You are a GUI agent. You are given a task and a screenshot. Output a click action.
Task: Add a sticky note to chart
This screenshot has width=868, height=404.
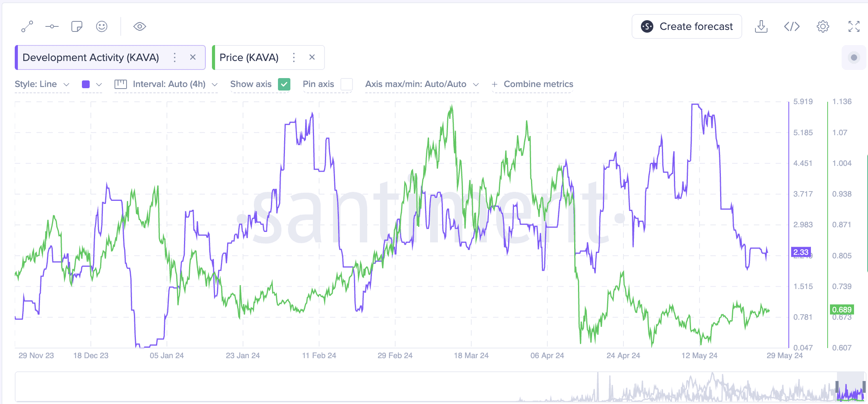pyautogui.click(x=77, y=26)
